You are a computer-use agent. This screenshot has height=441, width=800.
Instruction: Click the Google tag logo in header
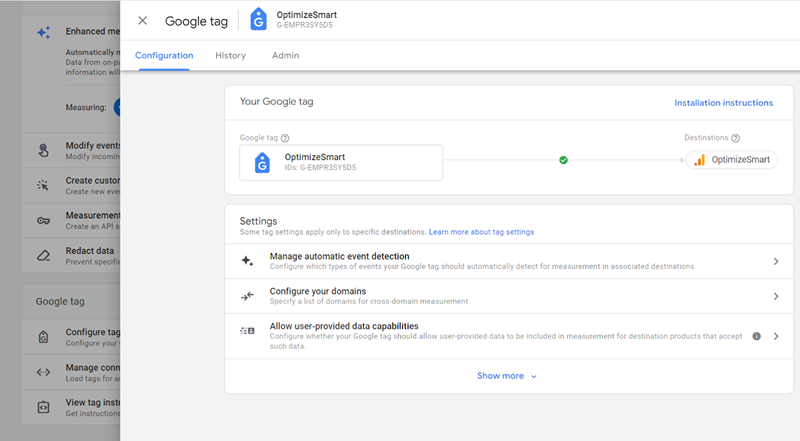258,19
